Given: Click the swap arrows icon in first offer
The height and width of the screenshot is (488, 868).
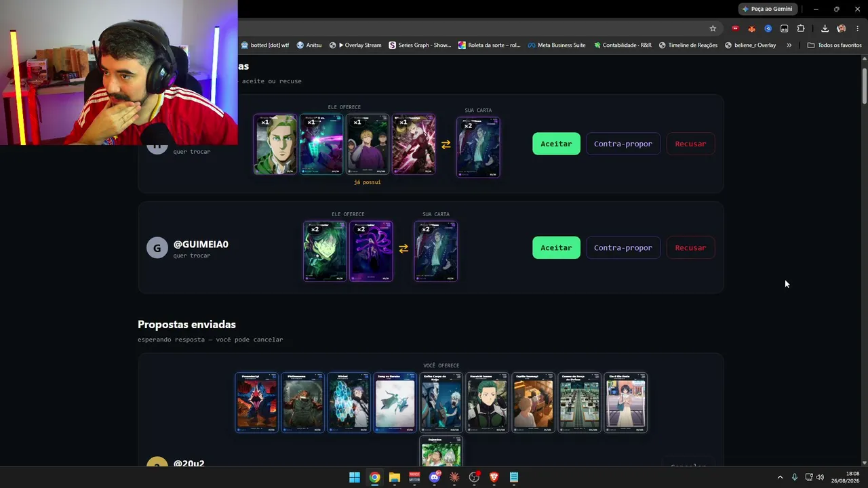Looking at the screenshot, I should tap(446, 144).
